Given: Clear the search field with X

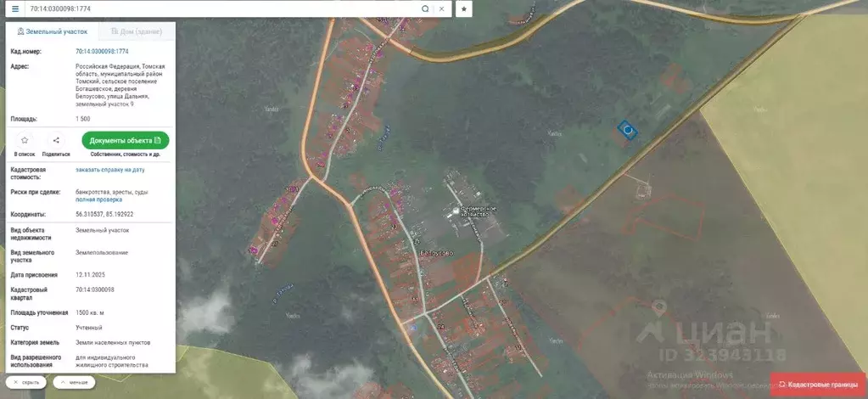Looking at the screenshot, I should click(x=441, y=8).
